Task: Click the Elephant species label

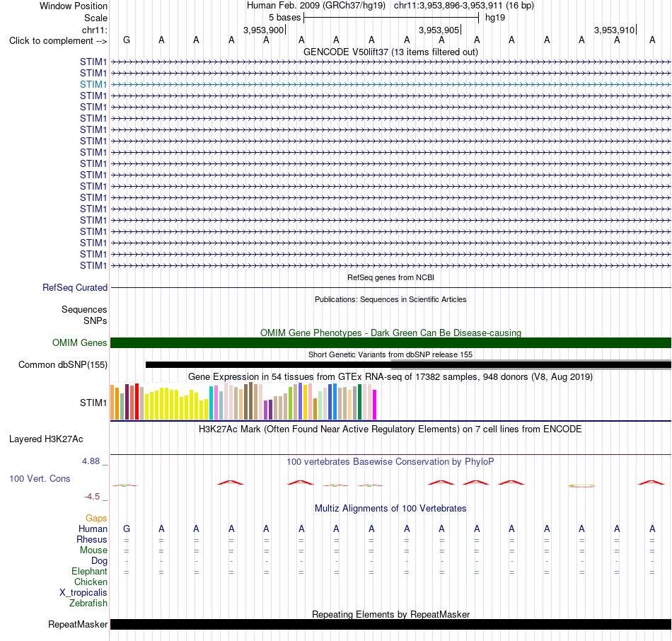Action: 89,571
